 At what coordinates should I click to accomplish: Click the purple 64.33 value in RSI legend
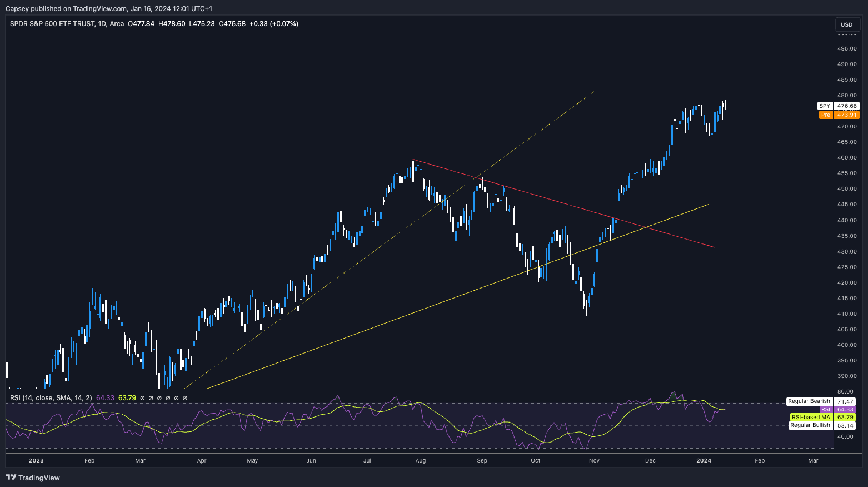(x=105, y=398)
